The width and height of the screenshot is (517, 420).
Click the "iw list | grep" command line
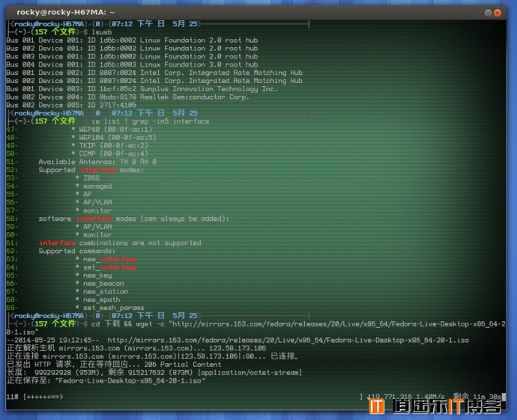click(x=150, y=121)
